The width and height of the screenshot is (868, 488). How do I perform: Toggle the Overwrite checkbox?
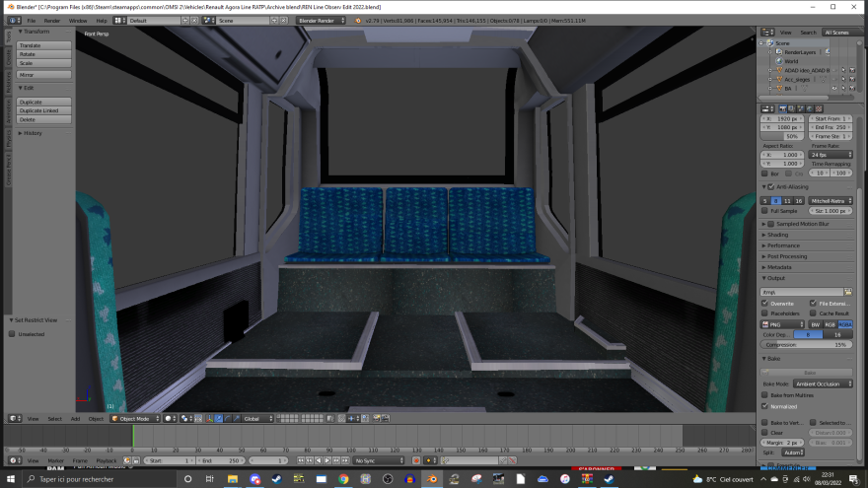click(x=765, y=303)
